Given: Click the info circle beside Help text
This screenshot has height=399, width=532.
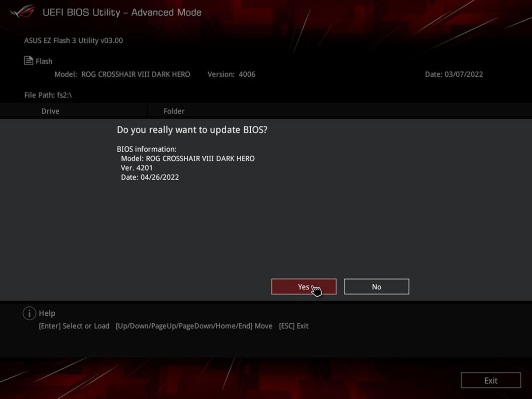Looking at the screenshot, I should 29,313.
